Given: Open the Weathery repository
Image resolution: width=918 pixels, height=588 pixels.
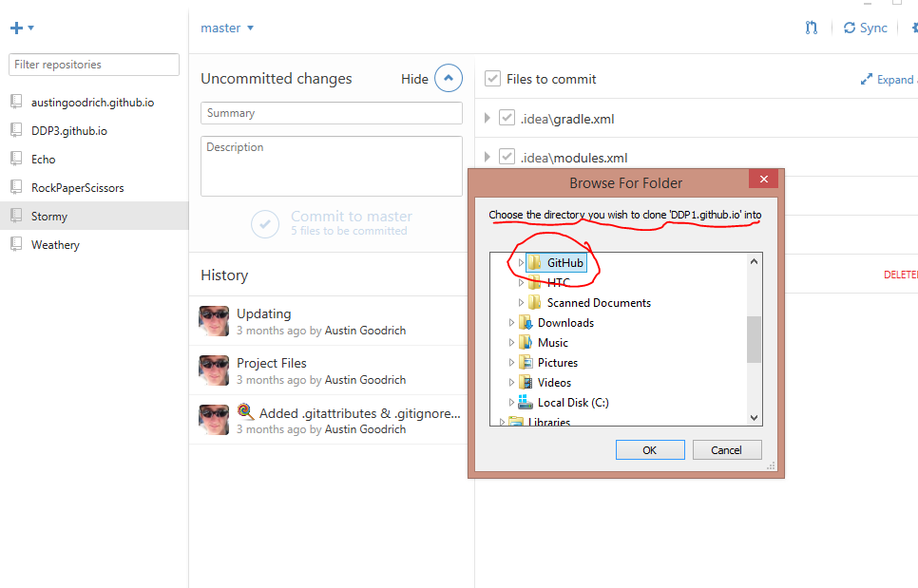Looking at the screenshot, I should pyautogui.click(x=55, y=245).
